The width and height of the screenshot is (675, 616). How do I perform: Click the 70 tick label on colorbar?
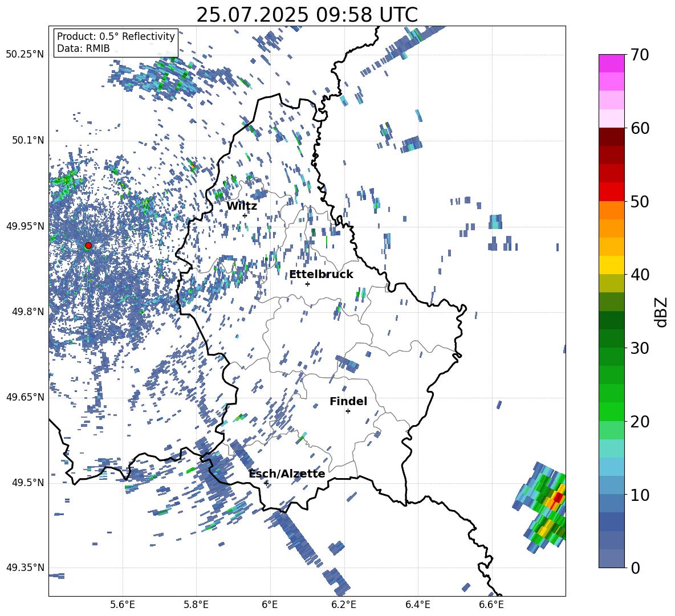[640, 55]
